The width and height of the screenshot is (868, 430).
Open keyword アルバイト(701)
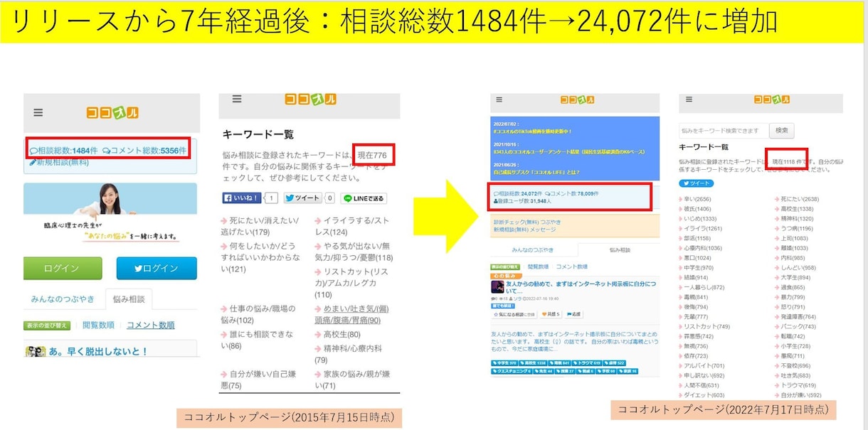[x=702, y=365]
